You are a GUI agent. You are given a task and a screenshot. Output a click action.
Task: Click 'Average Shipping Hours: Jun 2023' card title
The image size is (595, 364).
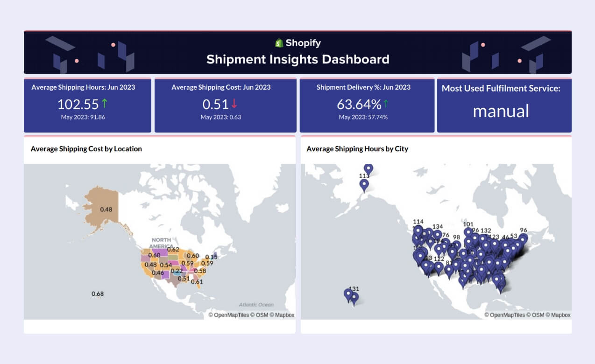coord(83,87)
